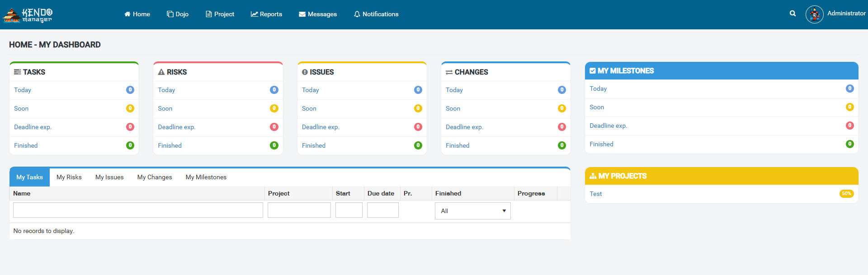Click the 50% progress badge for Test

(847, 194)
